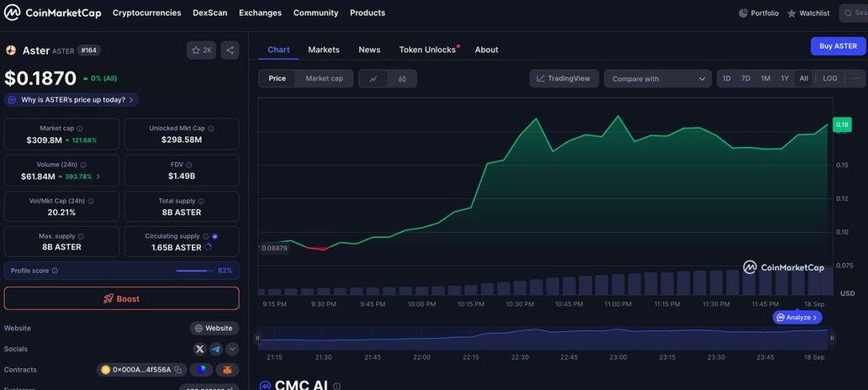Open the Community menu

point(315,13)
